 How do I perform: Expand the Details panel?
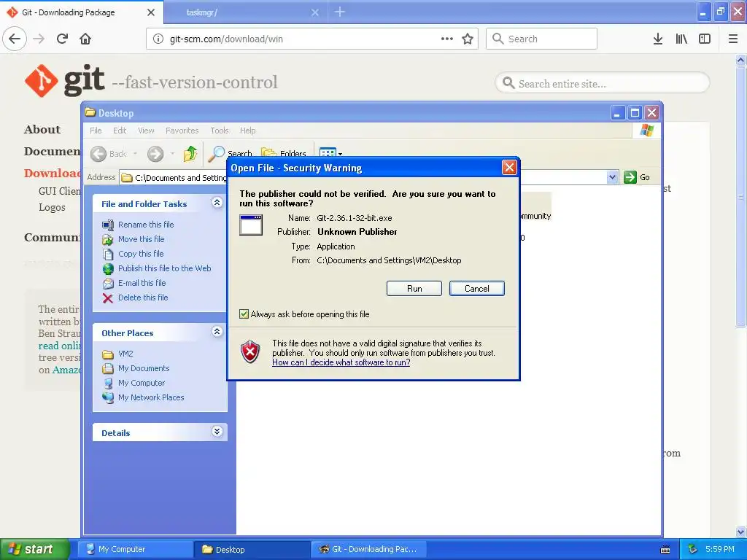(x=217, y=432)
